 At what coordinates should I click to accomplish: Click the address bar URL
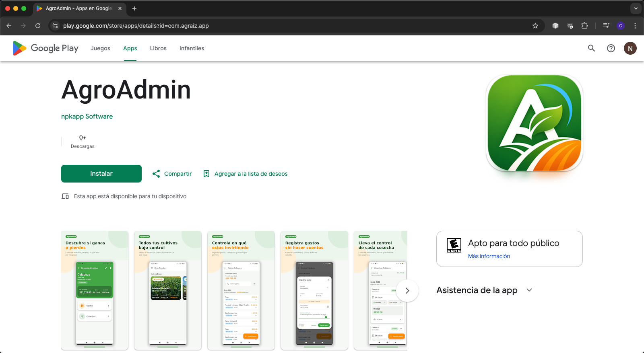coord(136,26)
